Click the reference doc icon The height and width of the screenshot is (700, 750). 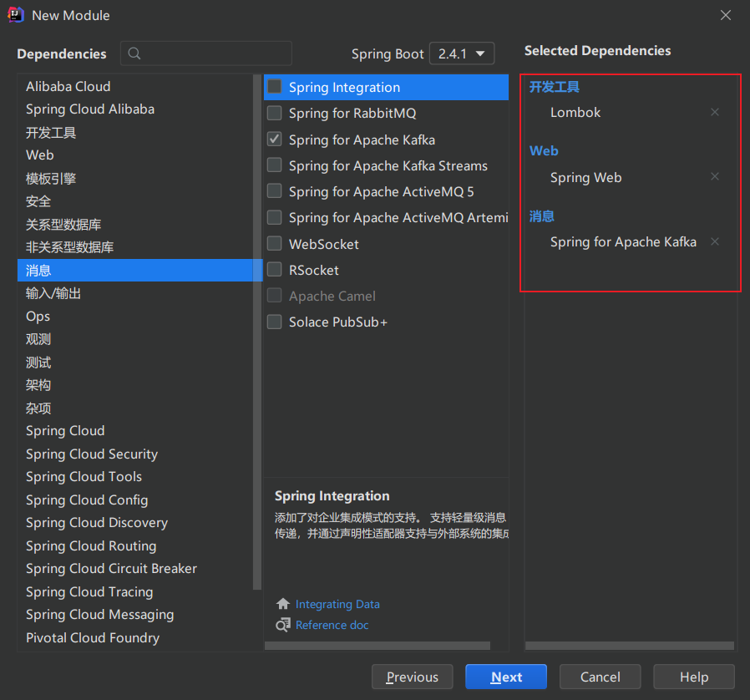click(x=282, y=625)
